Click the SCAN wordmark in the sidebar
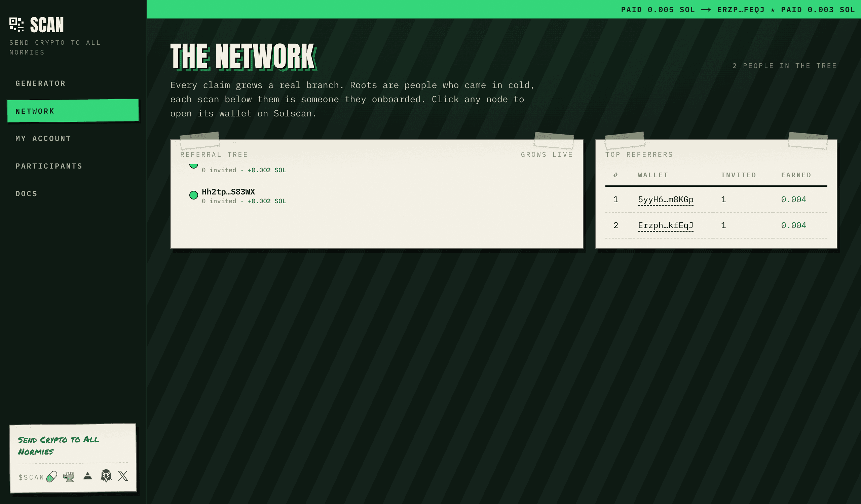Screen dimensions: 861x504 point(47,25)
